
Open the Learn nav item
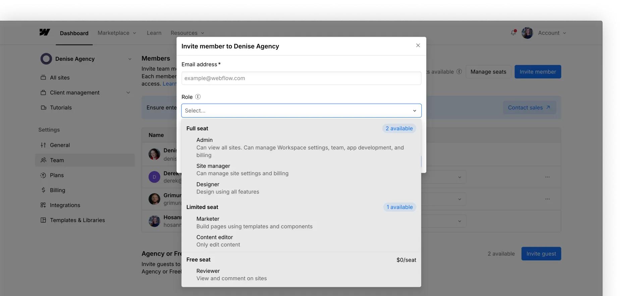(x=154, y=33)
